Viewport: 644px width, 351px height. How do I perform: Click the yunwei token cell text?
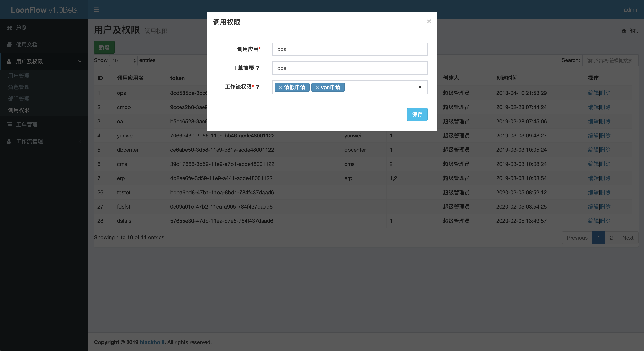click(222, 135)
